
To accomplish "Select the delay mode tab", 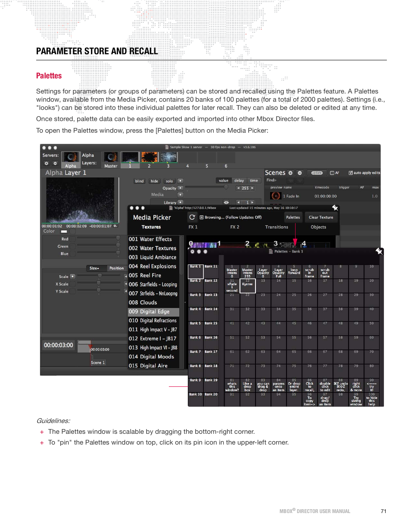I will (x=239, y=180).
